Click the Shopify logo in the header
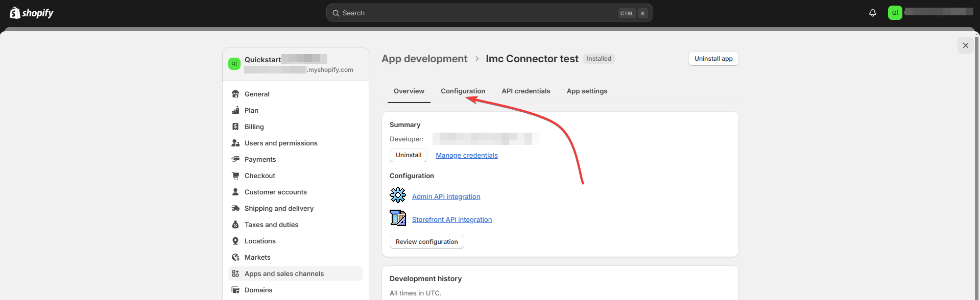This screenshot has height=300, width=980. pos(32,13)
